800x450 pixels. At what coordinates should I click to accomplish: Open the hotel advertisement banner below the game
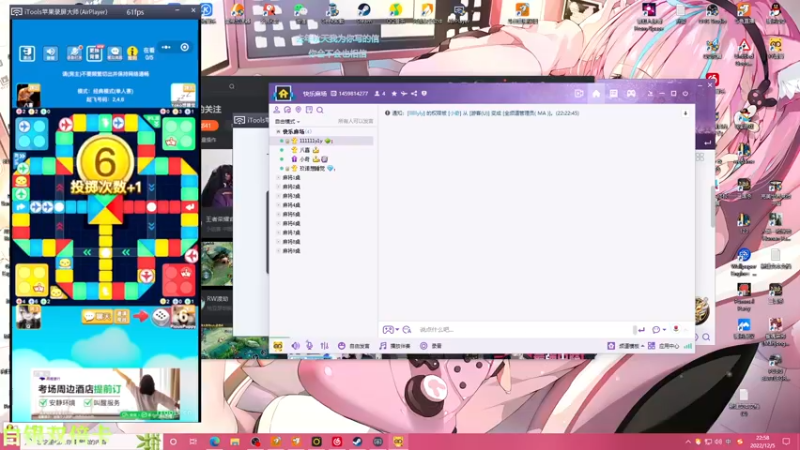pyautogui.click(x=106, y=394)
